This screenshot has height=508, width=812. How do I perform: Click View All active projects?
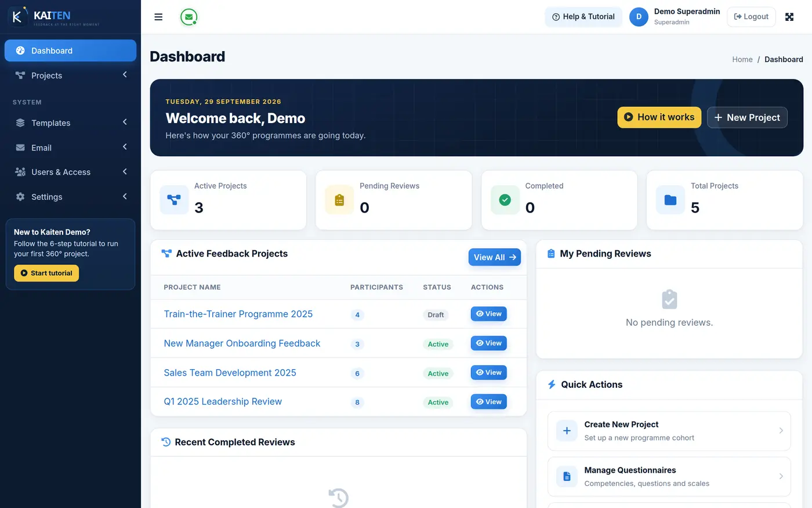(495, 257)
